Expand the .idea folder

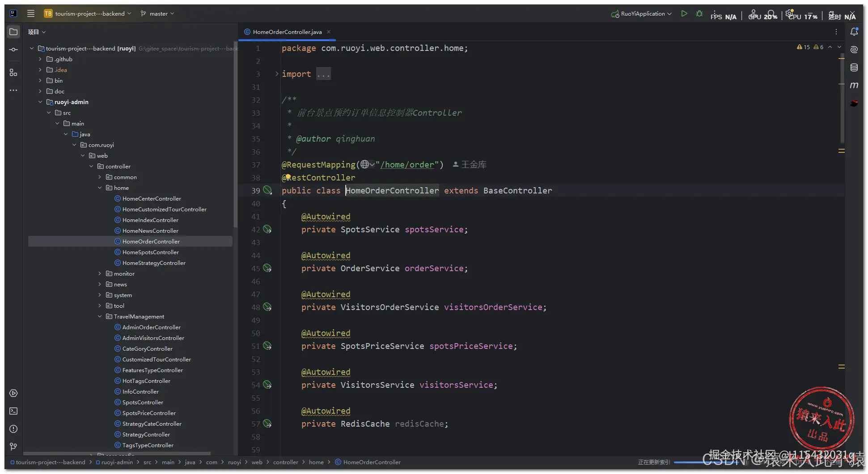click(40, 70)
